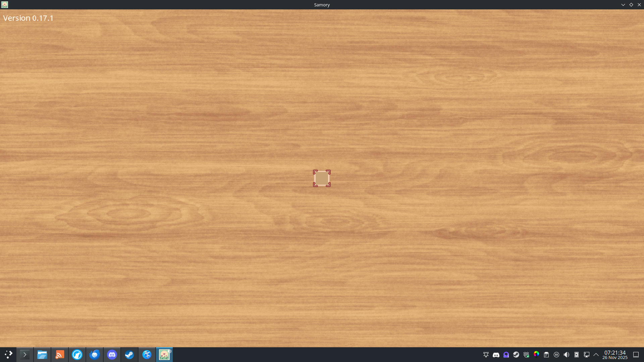Switch to the Samory taskbar entry
The image size is (644, 362).
pyautogui.click(x=164, y=355)
